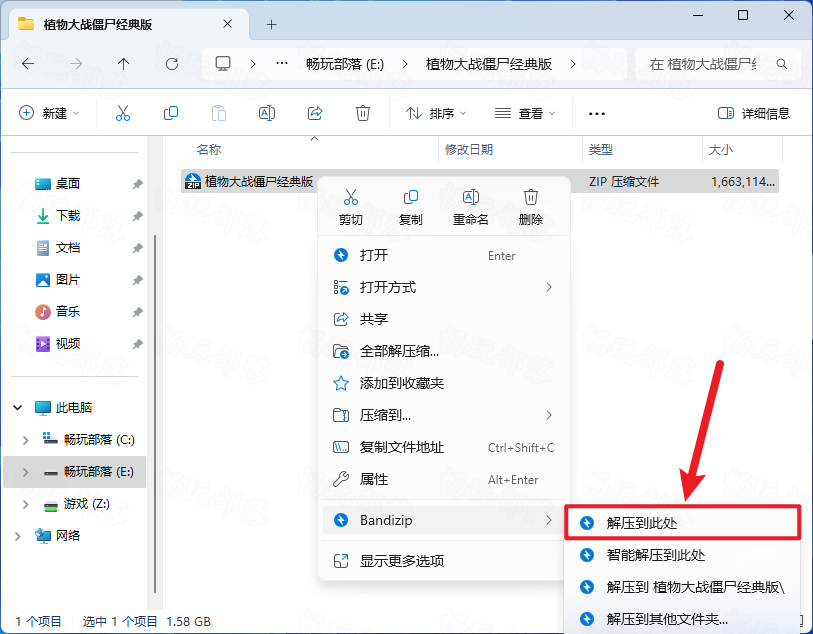Screen dimensions: 813x634
Task: Choose 复制 in the context menu
Action: (x=411, y=207)
